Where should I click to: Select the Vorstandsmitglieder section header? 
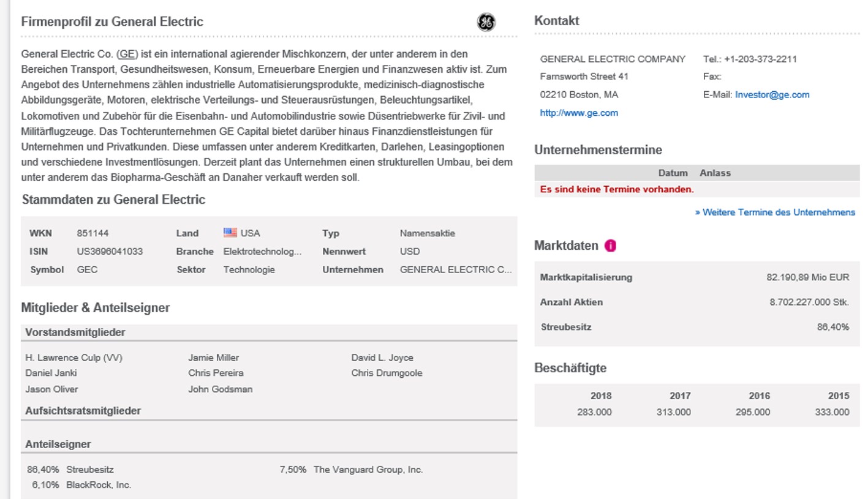[75, 332]
